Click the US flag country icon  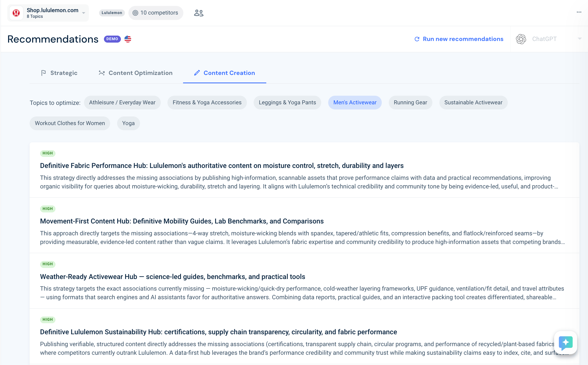(x=128, y=39)
